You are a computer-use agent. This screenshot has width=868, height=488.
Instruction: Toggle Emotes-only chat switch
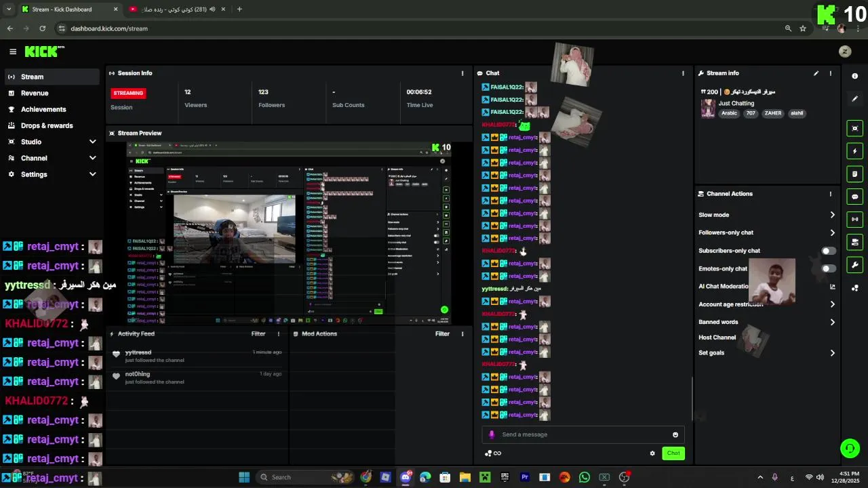click(829, 268)
